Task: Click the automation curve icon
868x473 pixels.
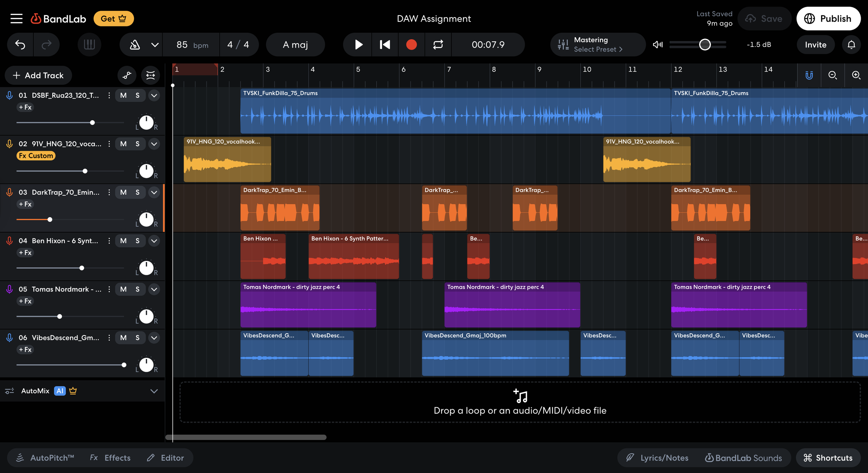Action: [127, 75]
